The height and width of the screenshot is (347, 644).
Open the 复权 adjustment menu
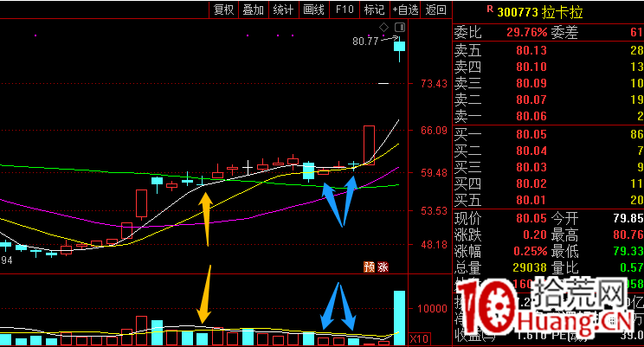click(x=223, y=10)
